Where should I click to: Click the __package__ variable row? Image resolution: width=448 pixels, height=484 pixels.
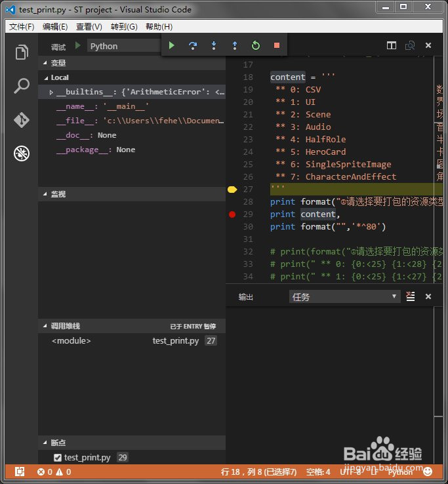point(132,150)
